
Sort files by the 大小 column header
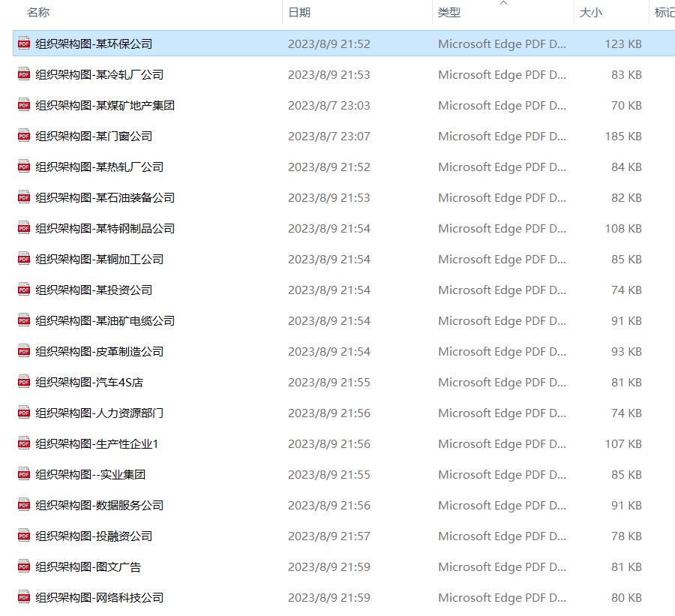click(591, 13)
